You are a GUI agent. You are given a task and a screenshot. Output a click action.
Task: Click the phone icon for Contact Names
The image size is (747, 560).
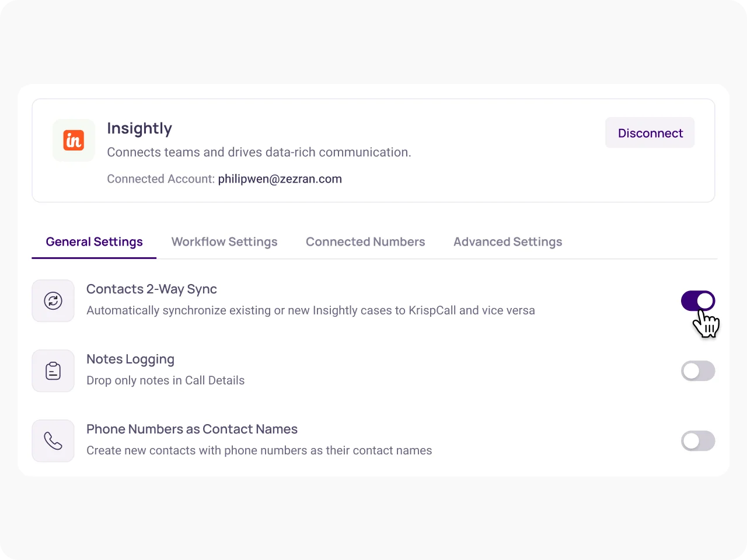click(53, 441)
